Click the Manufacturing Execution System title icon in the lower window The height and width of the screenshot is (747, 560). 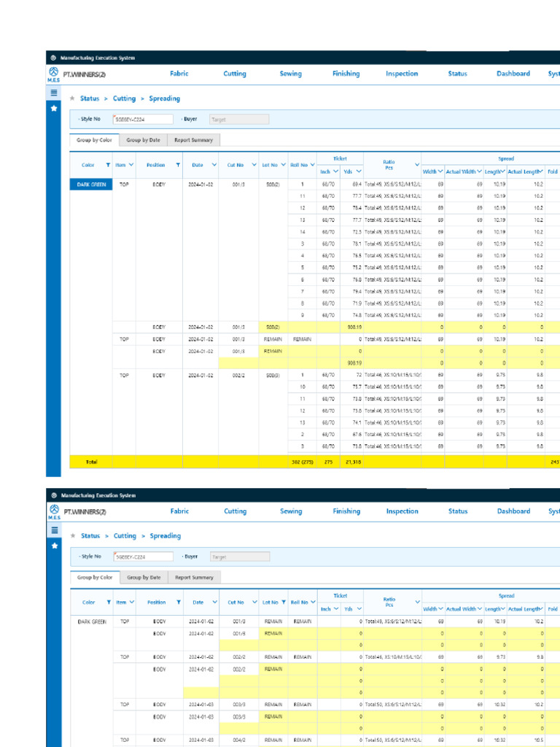54,495
